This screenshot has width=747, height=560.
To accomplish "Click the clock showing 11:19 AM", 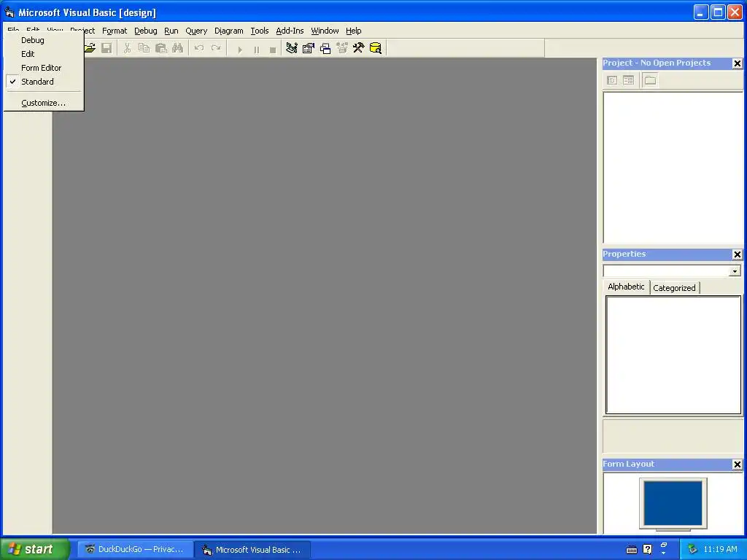I will coord(720,549).
